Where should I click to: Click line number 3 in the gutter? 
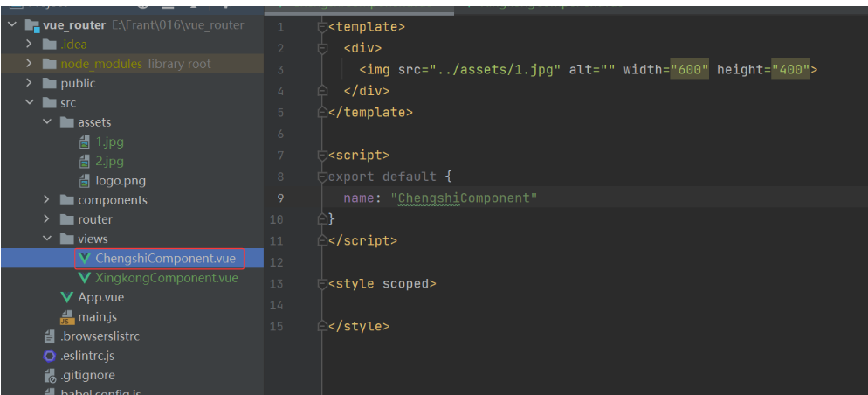(x=280, y=70)
